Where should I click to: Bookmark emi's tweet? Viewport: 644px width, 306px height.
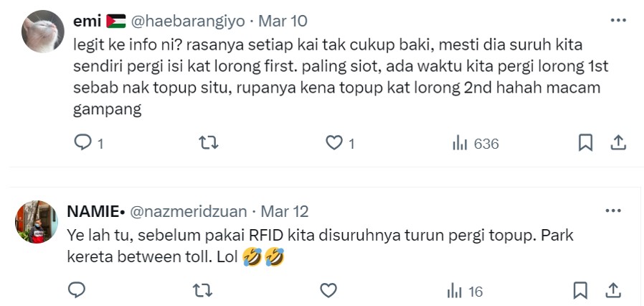tap(585, 143)
